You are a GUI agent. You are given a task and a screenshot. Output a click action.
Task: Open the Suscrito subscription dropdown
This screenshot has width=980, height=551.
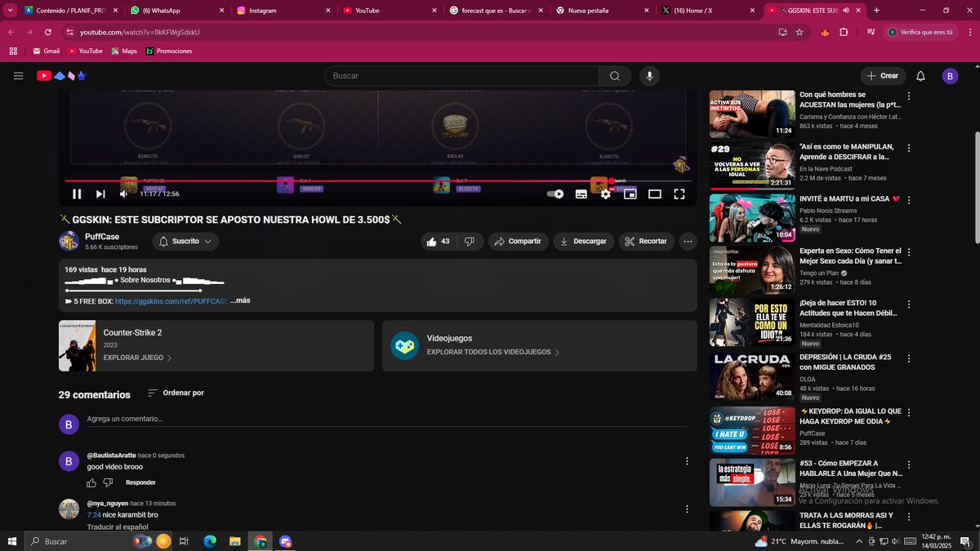pyautogui.click(x=185, y=242)
